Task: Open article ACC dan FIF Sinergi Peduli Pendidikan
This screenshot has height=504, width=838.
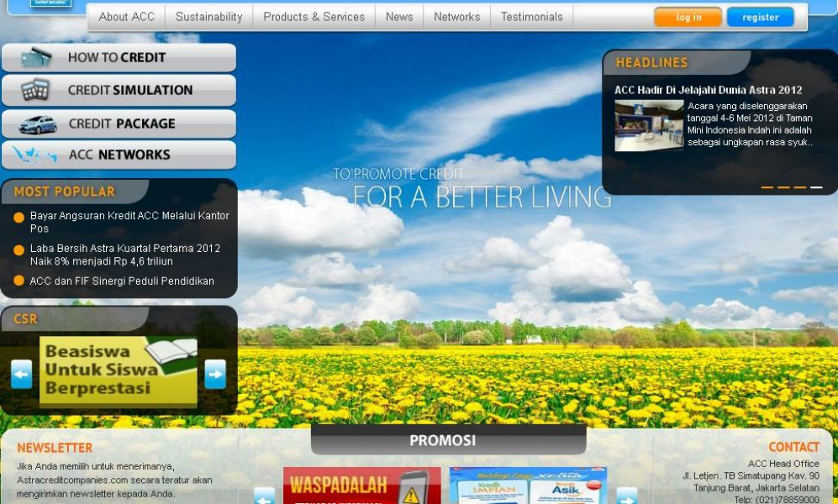Action: (x=122, y=281)
